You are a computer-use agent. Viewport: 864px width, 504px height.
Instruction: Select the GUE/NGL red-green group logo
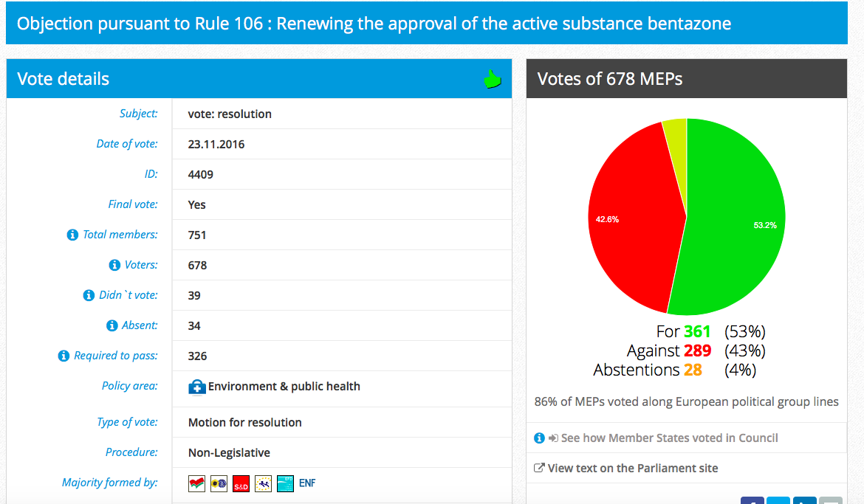pos(196,483)
